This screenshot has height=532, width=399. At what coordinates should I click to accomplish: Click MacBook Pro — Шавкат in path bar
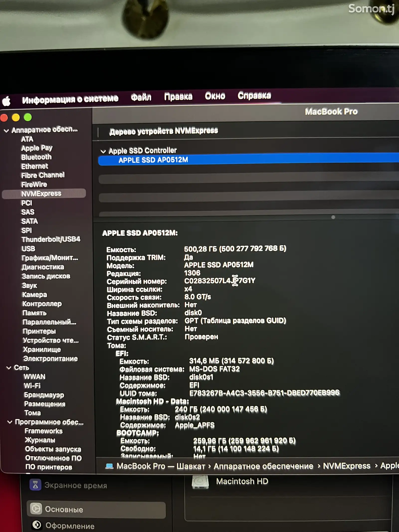tap(161, 466)
